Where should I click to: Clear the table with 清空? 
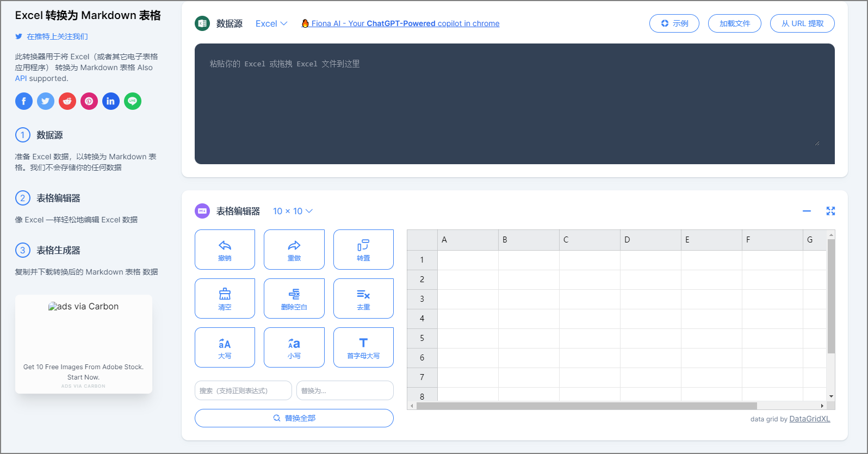click(x=225, y=298)
